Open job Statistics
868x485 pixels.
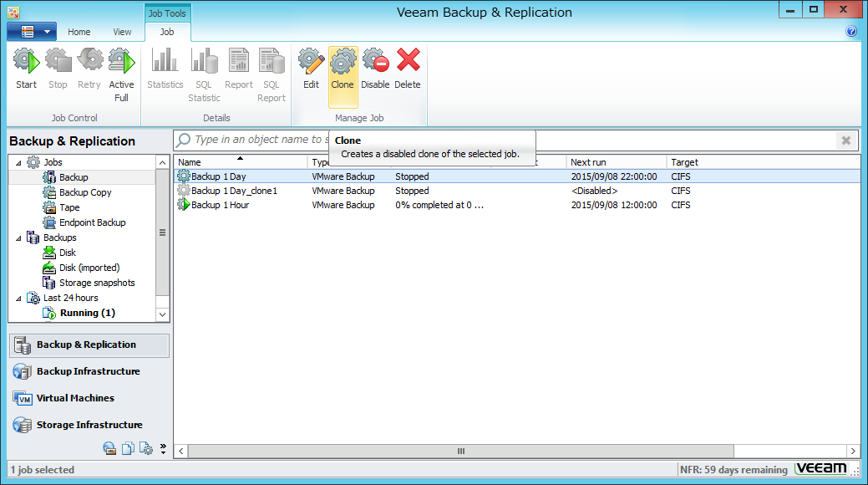click(x=165, y=69)
